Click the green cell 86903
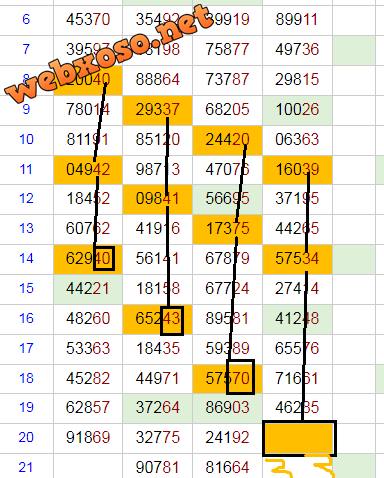The width and height of the screenshot is (384, 478). 228,408
